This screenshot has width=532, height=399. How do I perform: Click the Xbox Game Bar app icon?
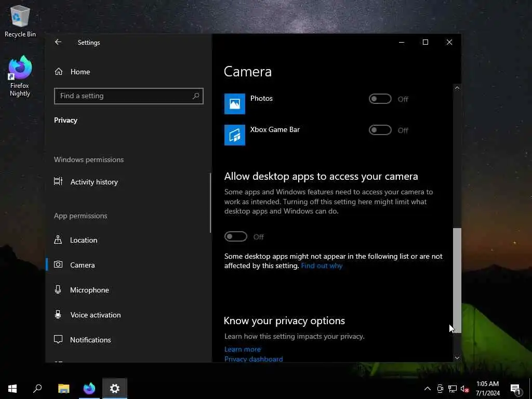235,135
